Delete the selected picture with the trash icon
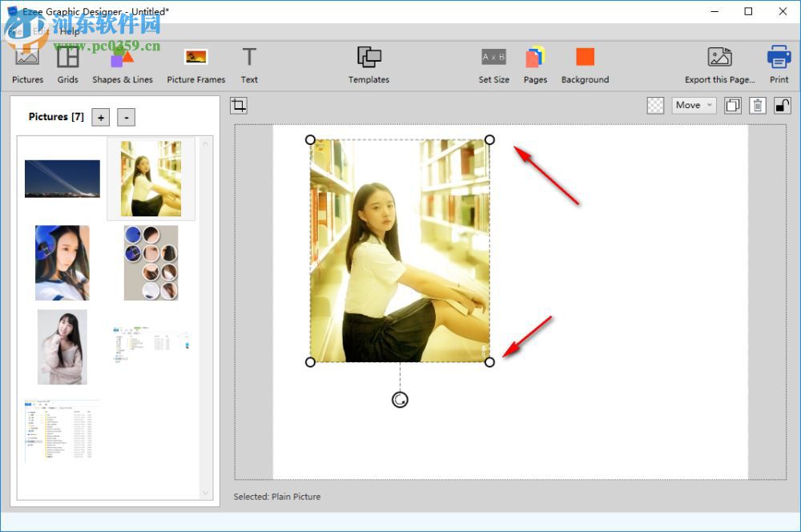The height and width of the screenshot is (532, 801). click(x=757, y=105)
